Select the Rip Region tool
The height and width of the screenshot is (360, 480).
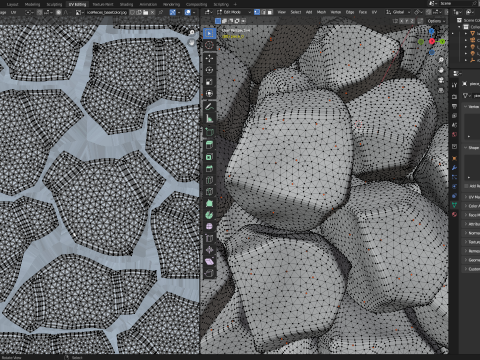tap(209, 273)
